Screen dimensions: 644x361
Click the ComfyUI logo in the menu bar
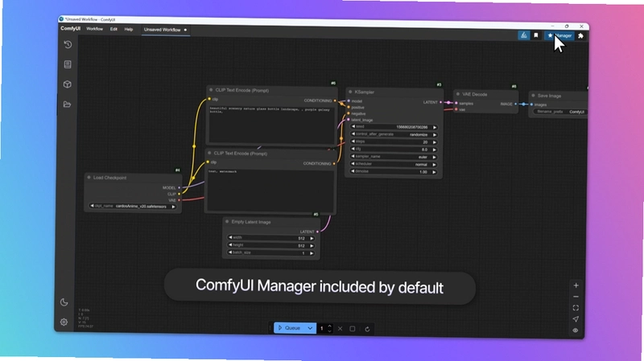click(x=71, y=29)
